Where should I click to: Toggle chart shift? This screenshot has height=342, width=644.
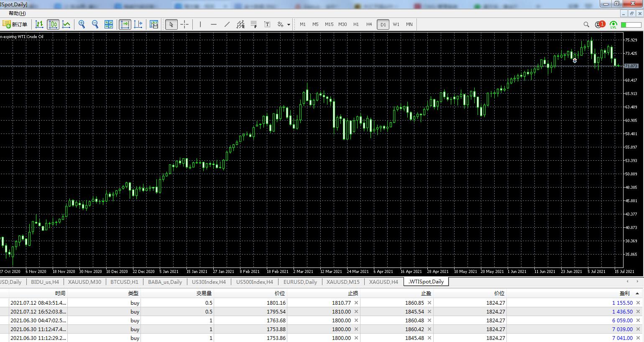point(138,24)
